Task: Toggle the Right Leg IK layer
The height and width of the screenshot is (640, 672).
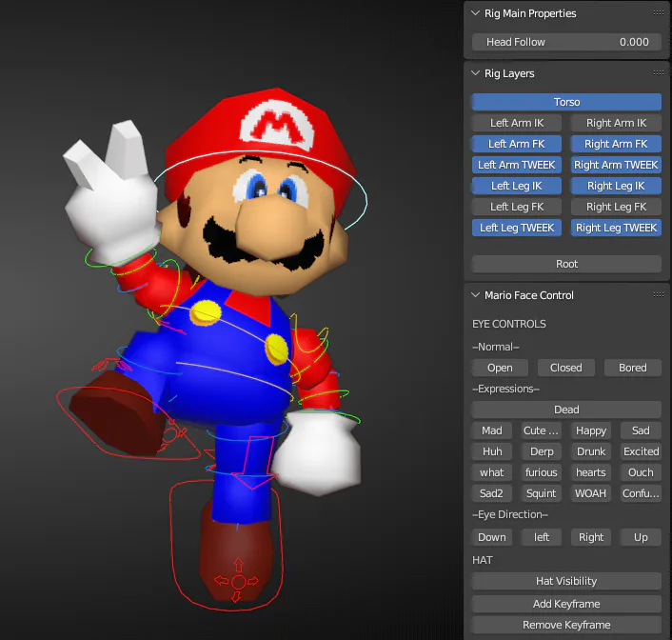Action: pos(616,186)
